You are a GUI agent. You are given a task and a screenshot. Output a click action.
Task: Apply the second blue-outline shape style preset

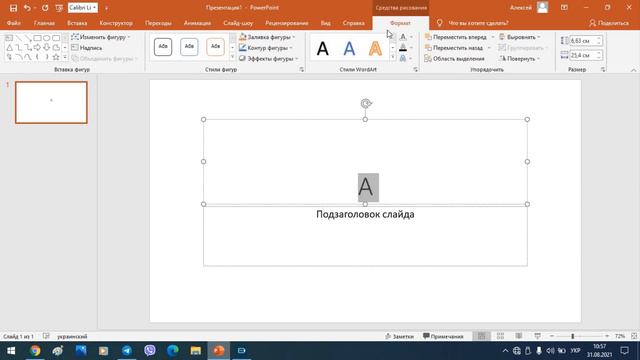(189, 47)
